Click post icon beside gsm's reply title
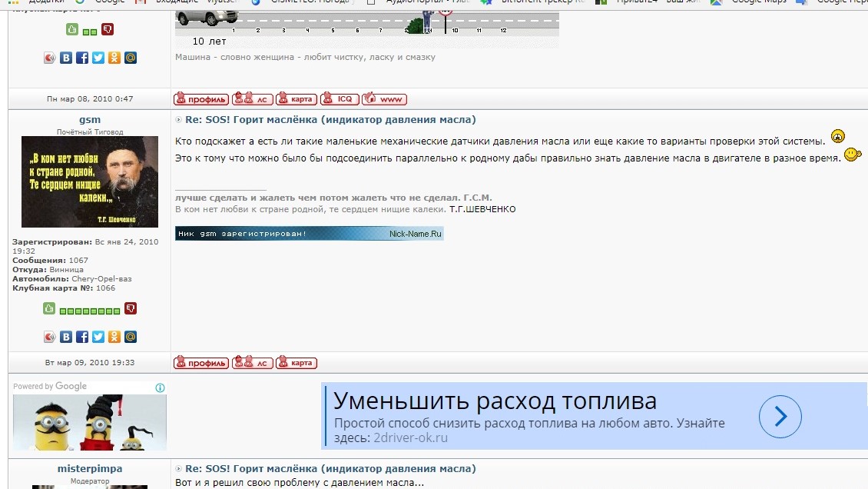This screenshot has width=868, height=489. (179, 120)
